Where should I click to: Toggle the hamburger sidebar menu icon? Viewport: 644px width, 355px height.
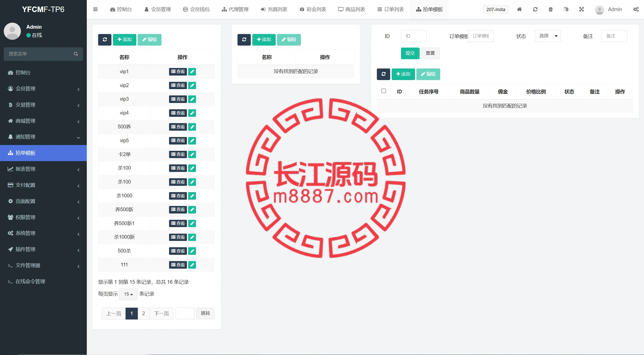click(x=95, y=9)
